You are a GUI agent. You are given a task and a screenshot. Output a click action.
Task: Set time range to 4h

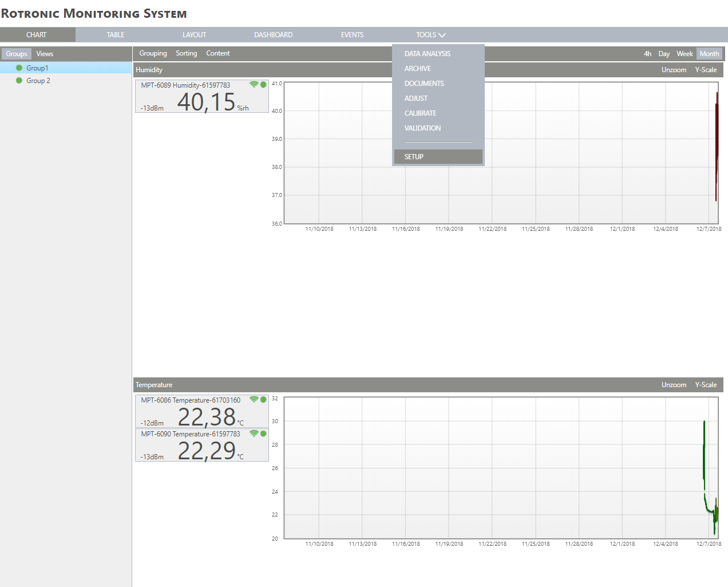647,54
